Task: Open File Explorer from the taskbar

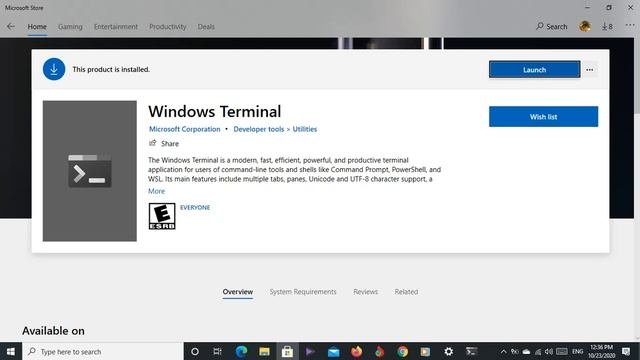Action: point(264,351)
